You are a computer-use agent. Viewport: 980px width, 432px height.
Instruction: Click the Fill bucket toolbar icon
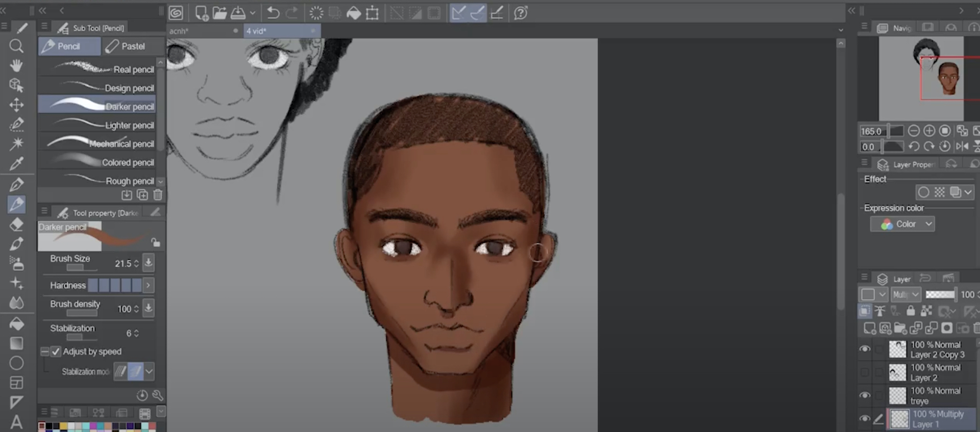point(353,13)
